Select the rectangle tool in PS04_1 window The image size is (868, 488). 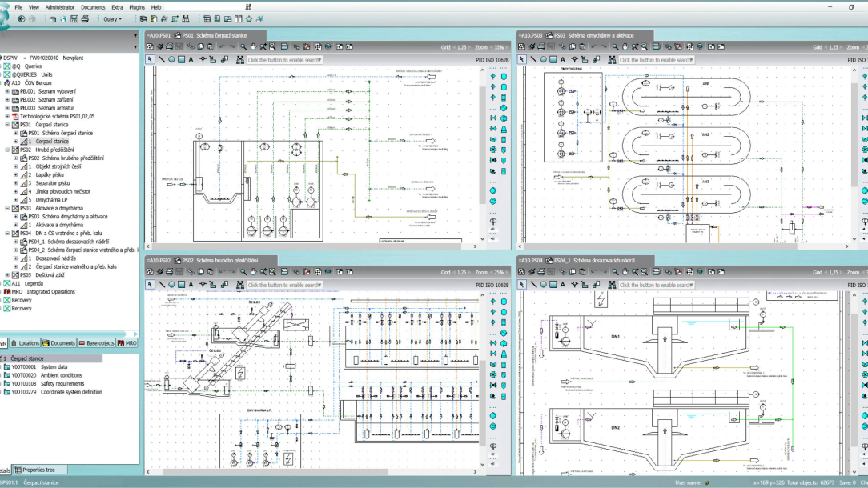coord(553,285)
